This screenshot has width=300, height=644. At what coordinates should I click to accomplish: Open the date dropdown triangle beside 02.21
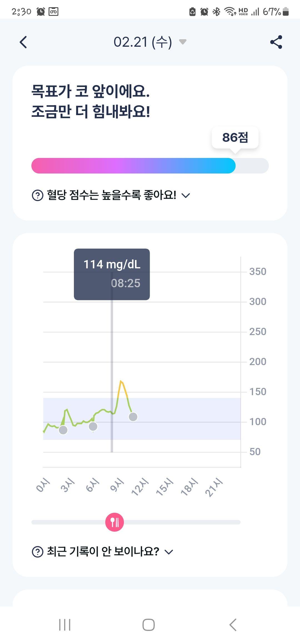click(x=182, y=42)
